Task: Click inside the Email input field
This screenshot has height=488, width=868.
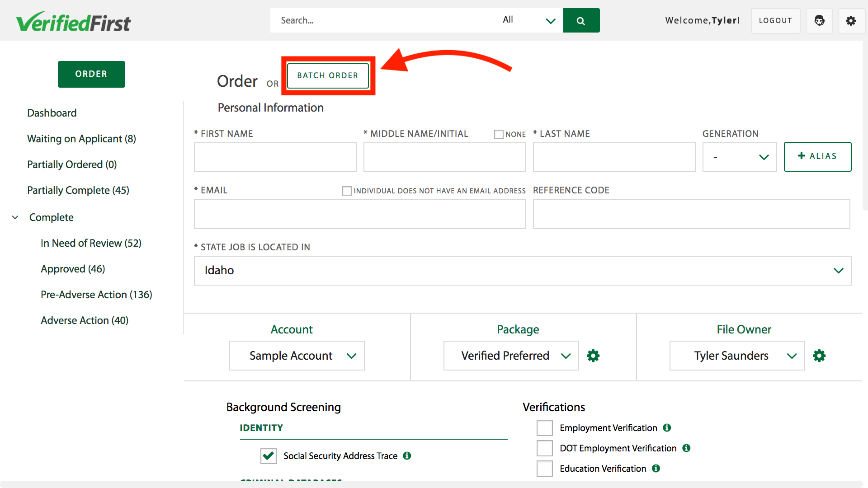Action: tap(359, 214)
